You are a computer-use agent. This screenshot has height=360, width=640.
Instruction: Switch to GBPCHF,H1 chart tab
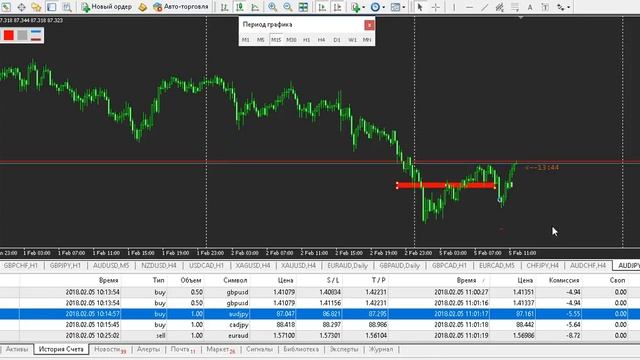[20, 265]
